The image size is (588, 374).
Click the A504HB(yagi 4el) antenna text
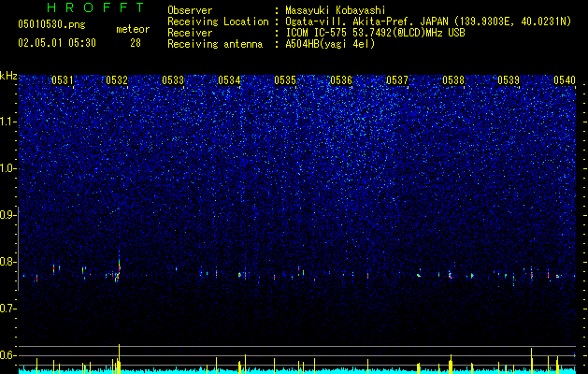[330, 44]
